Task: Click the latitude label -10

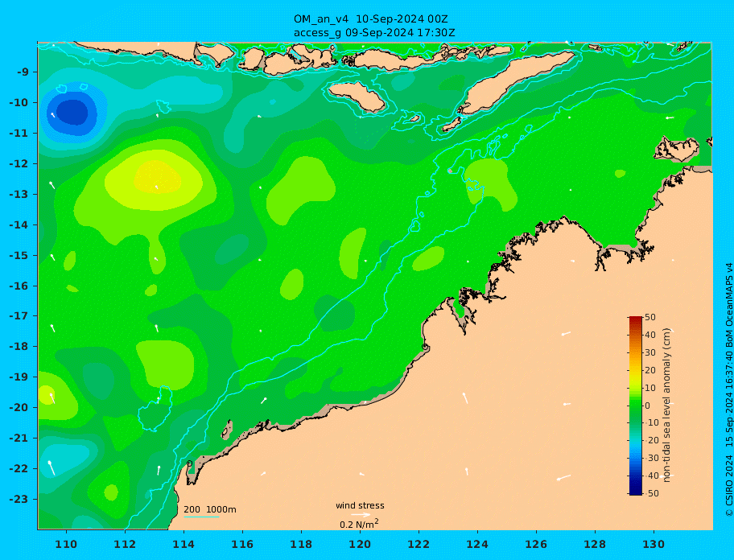Action: coord(19,103)
